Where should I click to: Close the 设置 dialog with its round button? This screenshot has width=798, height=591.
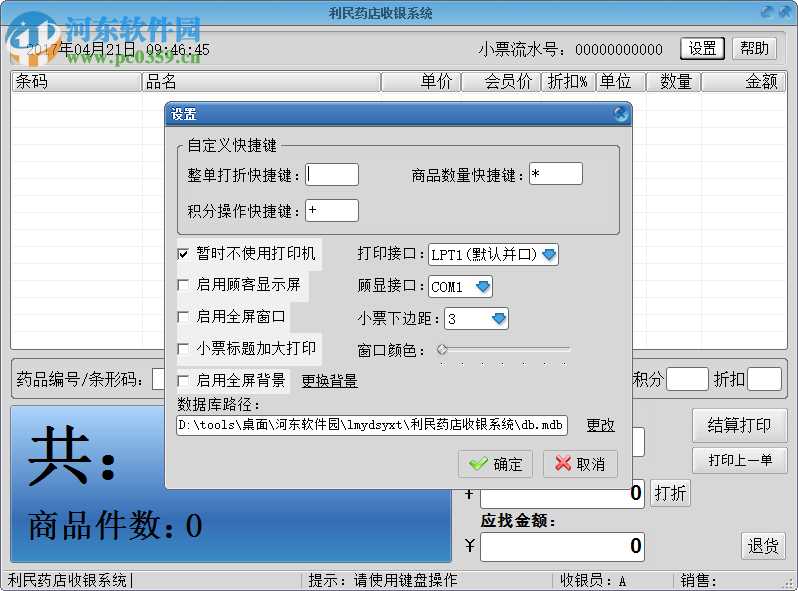[620, 114]
